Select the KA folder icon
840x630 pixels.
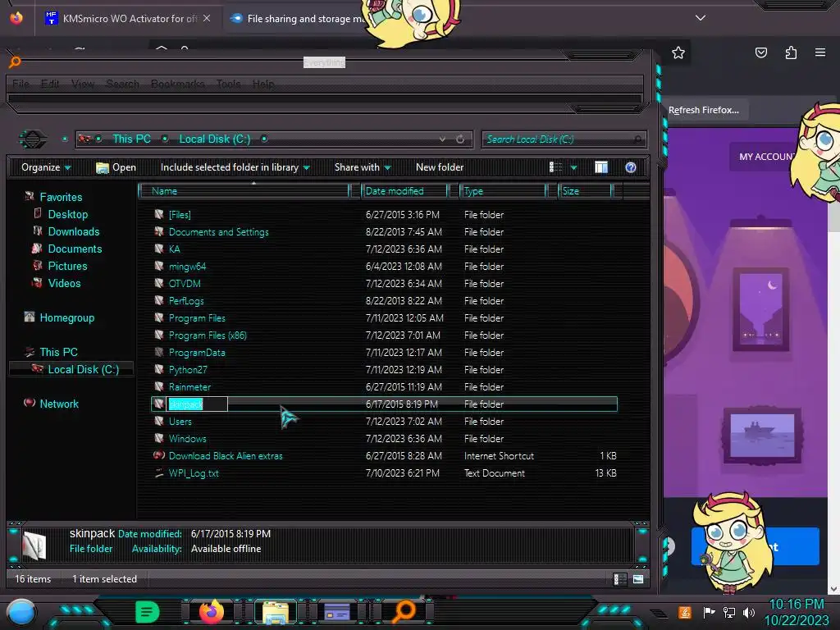click(x=159, y=249)
